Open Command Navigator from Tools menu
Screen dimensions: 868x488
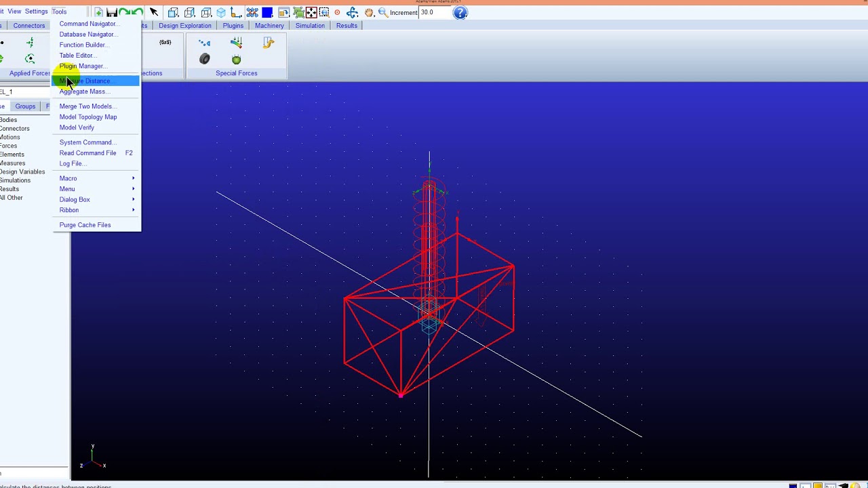(x=96, y=24)
